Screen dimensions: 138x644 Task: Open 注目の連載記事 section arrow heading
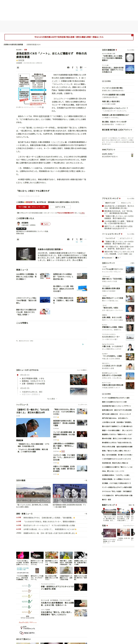click(x=109, y=50)
